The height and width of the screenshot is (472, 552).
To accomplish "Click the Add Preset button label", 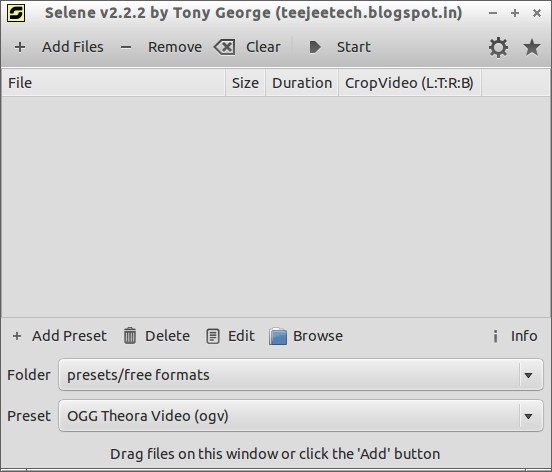I will [69, 336].
